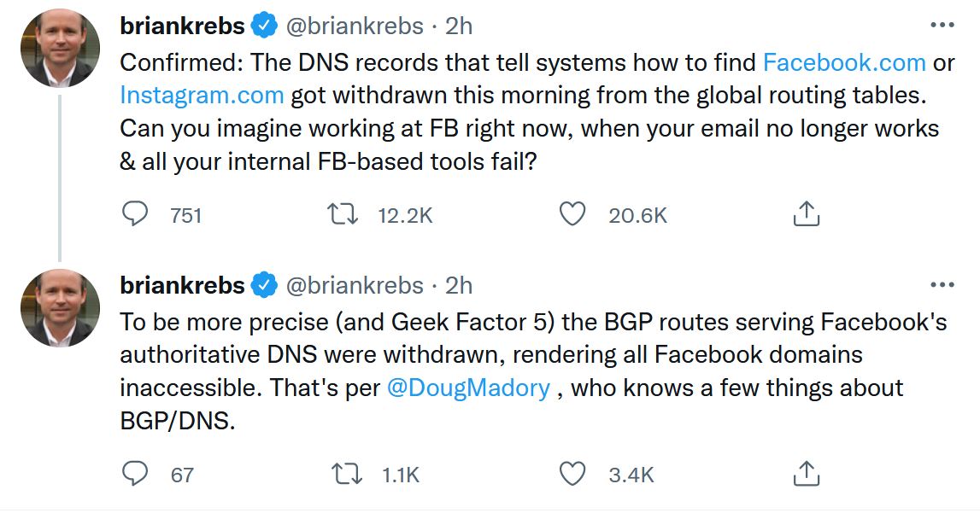Open more options for the first tweet

pos(942,26)
